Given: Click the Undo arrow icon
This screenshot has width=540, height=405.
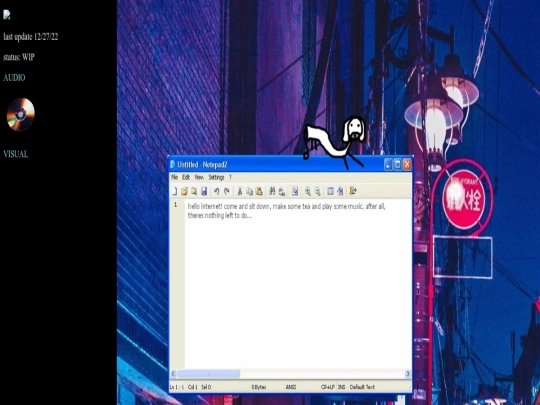Looking at the screenshot, I should (x=217, y=191).
